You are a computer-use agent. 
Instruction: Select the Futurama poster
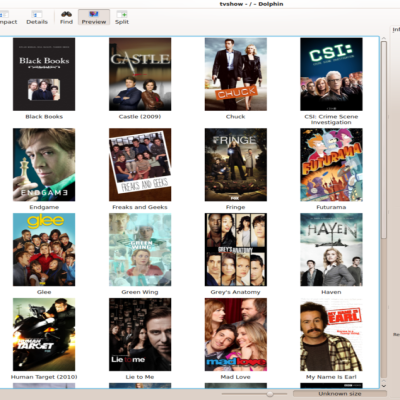[331, 165]
